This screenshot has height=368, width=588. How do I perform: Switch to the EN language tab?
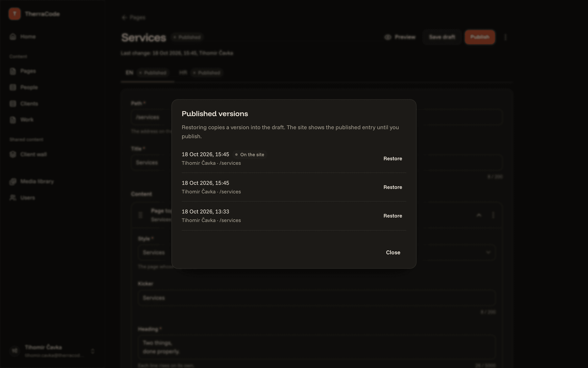pyautogui.click(x=147, y=73)
